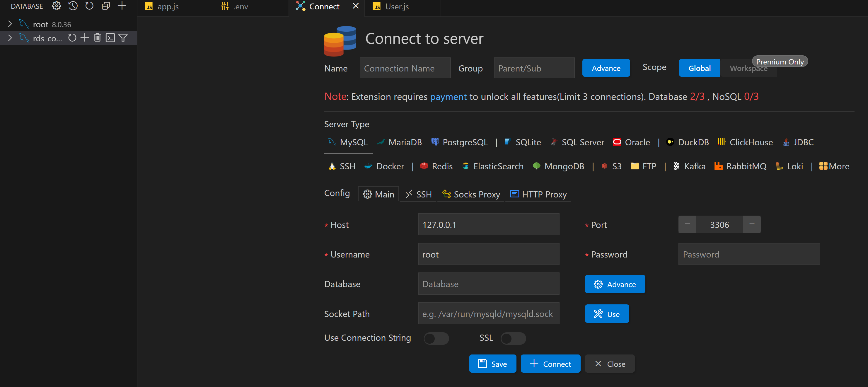The width and height of the screenshot is (868, 387).
Task: Increase port number with plus stepper
Action: point(751,224)
